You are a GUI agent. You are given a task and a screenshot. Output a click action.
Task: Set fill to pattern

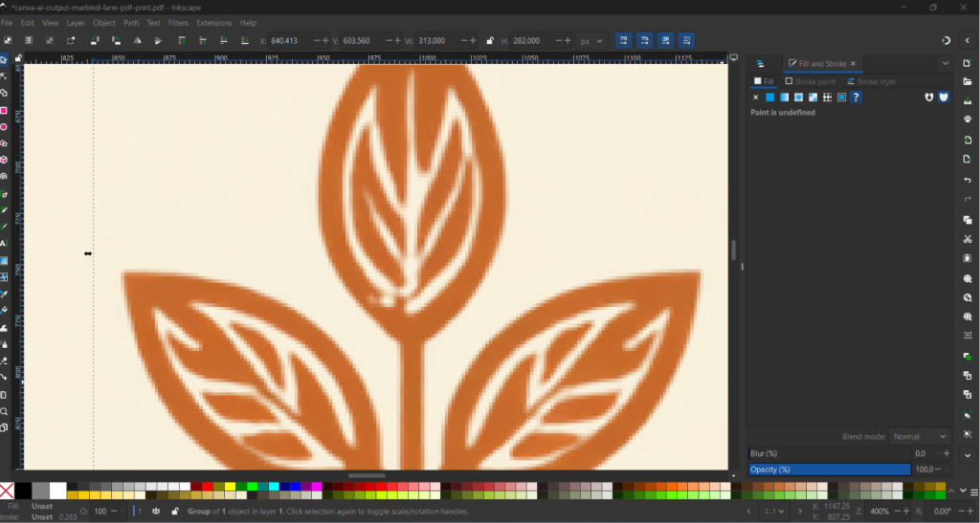tap(828, 98)
